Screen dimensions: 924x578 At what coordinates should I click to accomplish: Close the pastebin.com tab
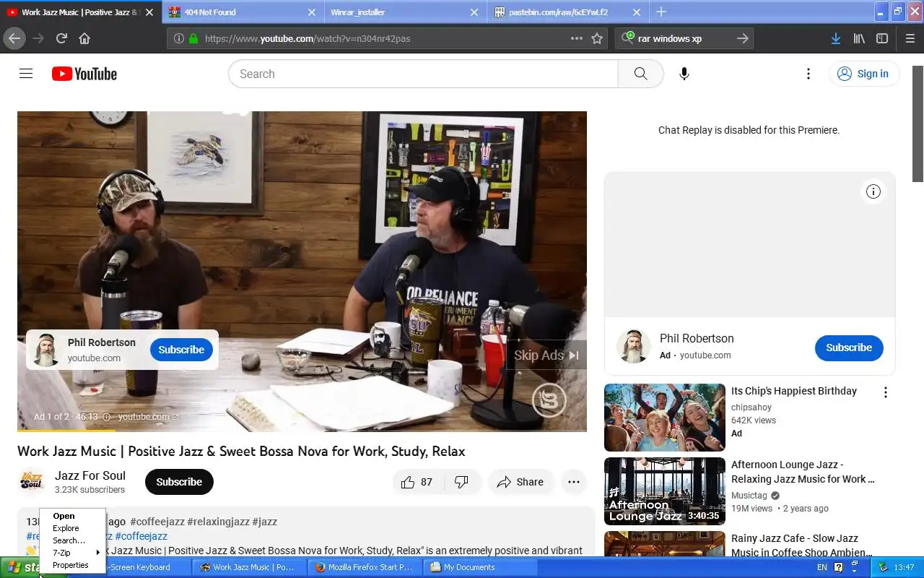pyautogui.click(x=637, y=12)
